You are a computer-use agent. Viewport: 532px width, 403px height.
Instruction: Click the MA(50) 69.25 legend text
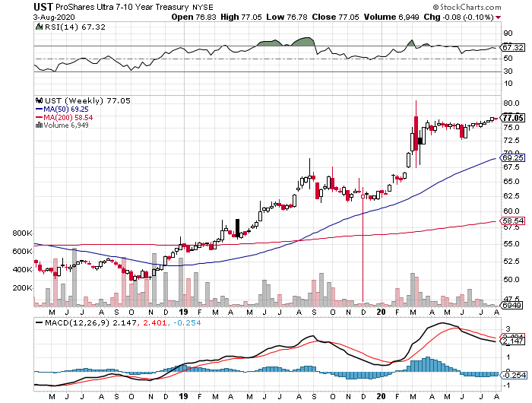click(66, 109)
